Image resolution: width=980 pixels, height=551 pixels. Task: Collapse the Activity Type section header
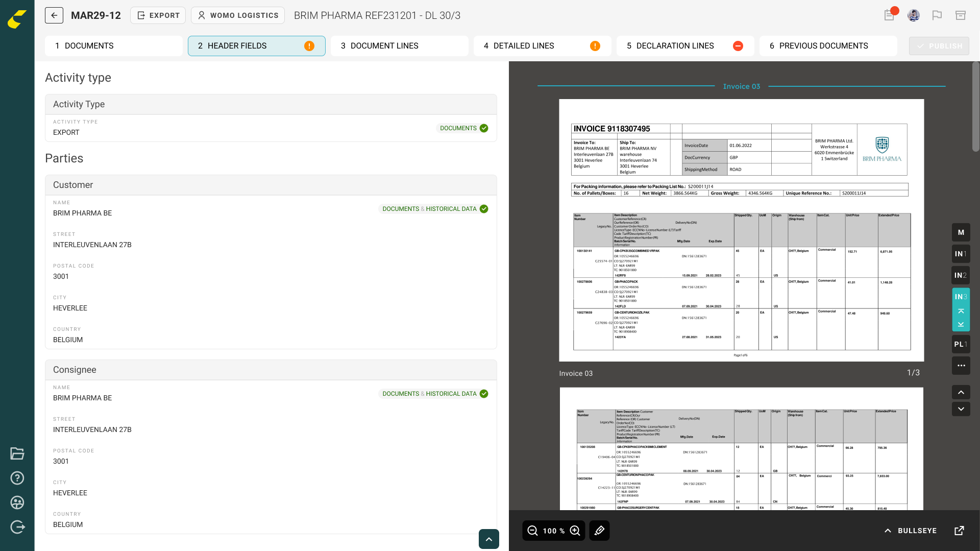pos(271,104)
